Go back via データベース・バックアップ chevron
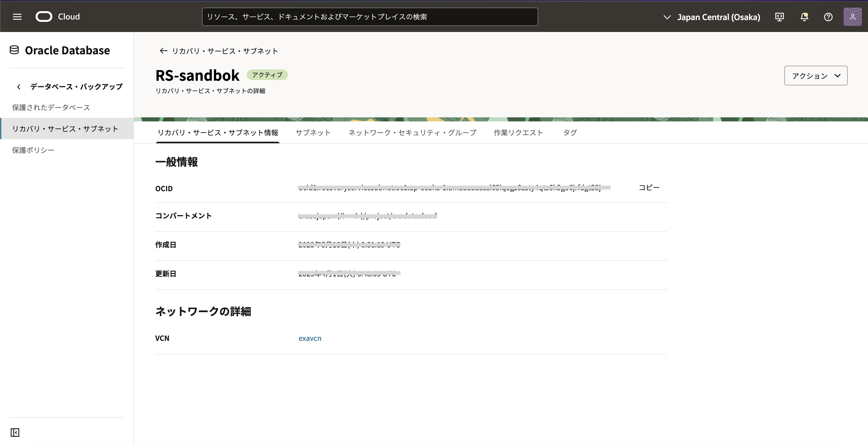The height and width of the screenshot is (445, 868). [x=19, y=87]
